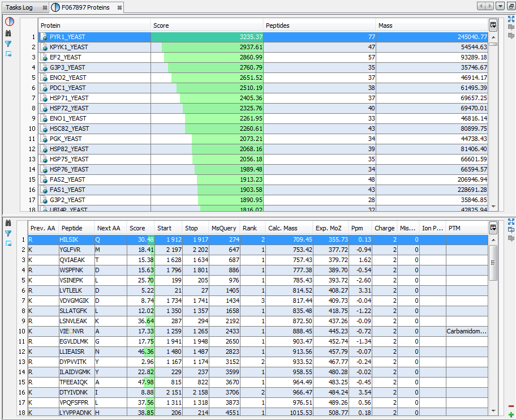Open the filter funnel for the protein table
The height and width of the screenshot is (420, 516).
click(x=8, y=44)
